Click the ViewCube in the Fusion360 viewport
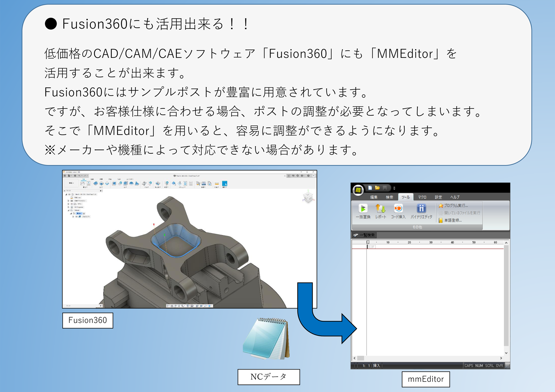This screenshot has width=555, height=392. pos(308,197)
